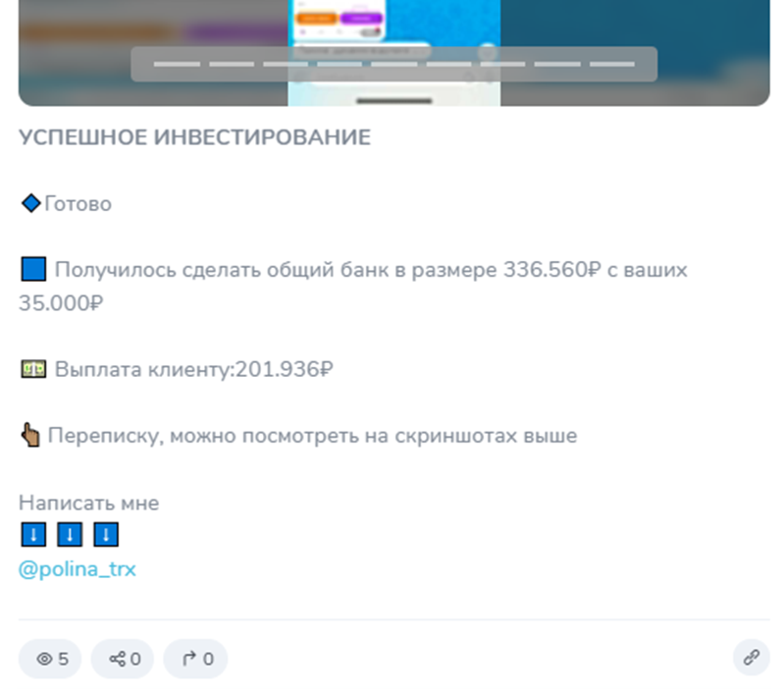Image resolution: width=784 pixels, height=689 pixels.
Task: Click the forwards counter with arrow icon
Action: pyautogui.click(x=195, y=659)
